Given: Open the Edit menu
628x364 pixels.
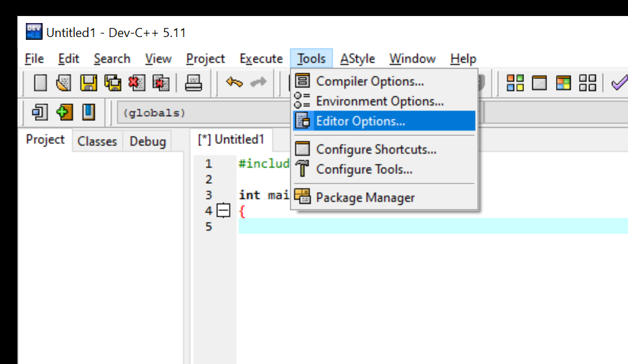Looking at the screenshot, I should 68,59.
